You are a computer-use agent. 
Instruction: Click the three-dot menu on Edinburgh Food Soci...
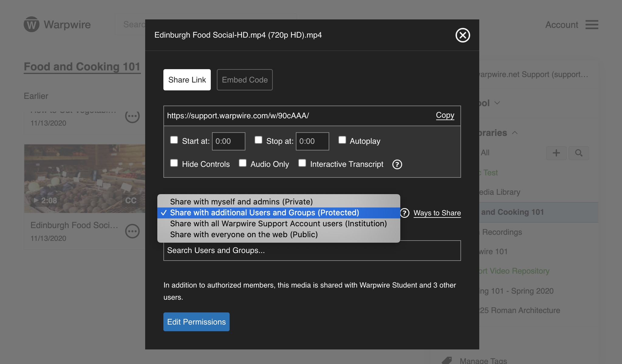coord(132,231)
